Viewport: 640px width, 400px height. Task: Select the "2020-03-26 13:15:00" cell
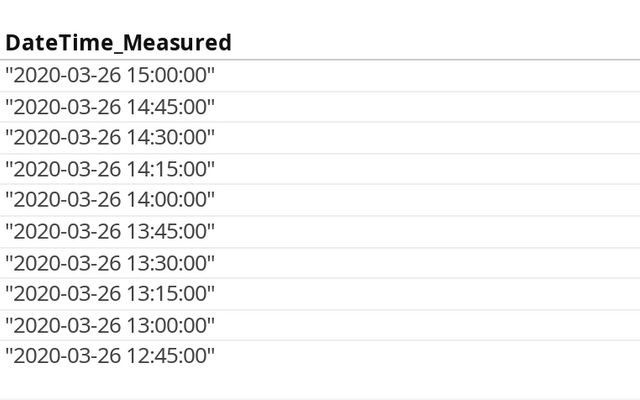[x=110, y=294]
